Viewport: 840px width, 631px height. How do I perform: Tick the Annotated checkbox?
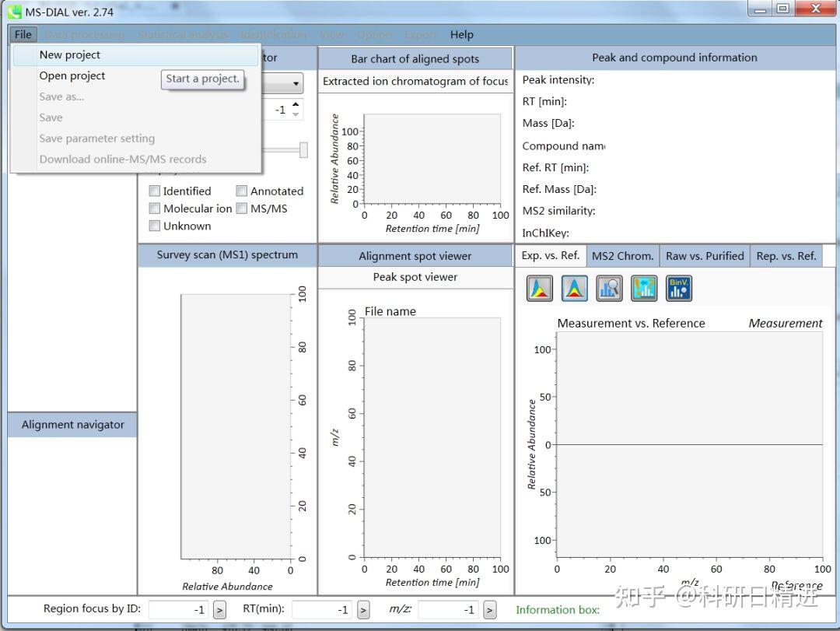242,191
